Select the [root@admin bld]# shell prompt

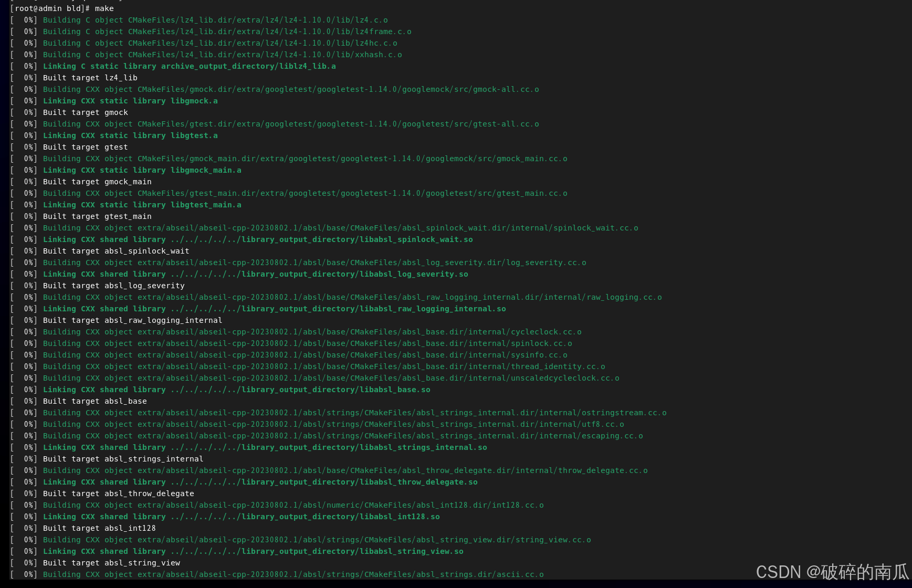[x=49, y=8]
